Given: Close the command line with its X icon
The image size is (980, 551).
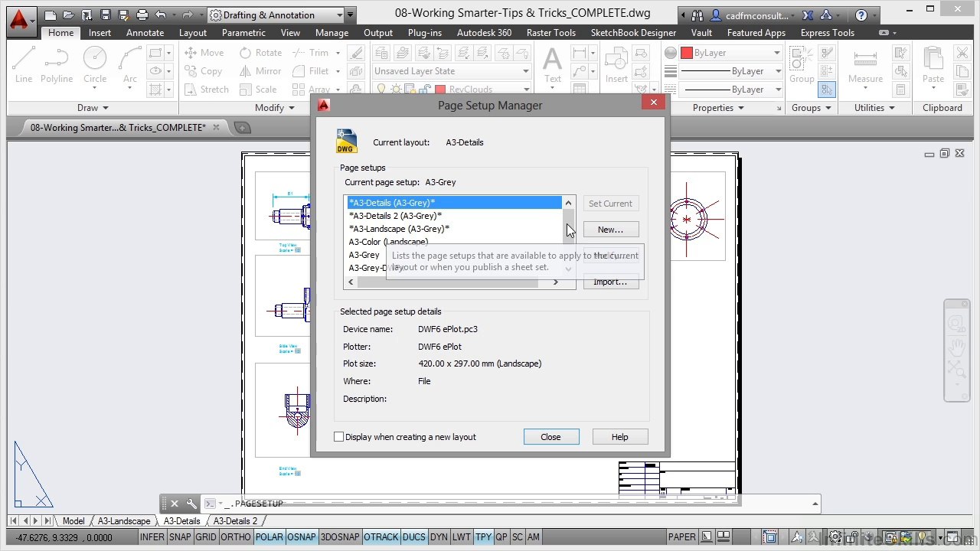Looking at the screenshot, I should [x=175, y=504].
